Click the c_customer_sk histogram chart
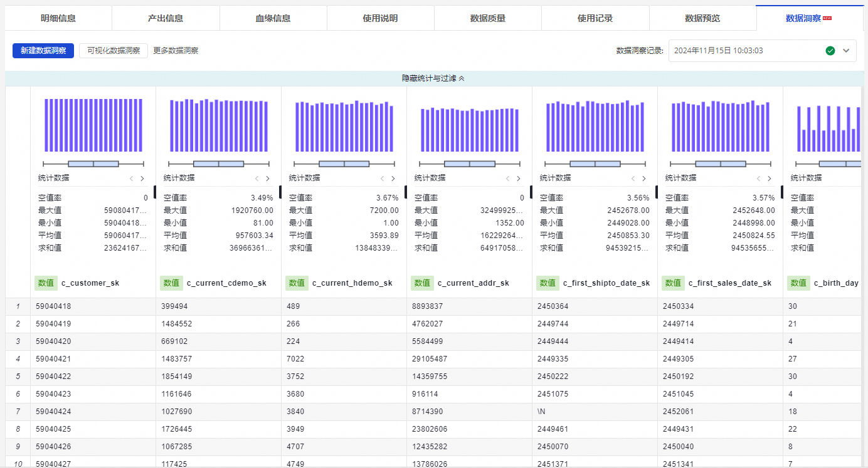Image resolution: width=868 pixels, height=468 pixels. 93,125
